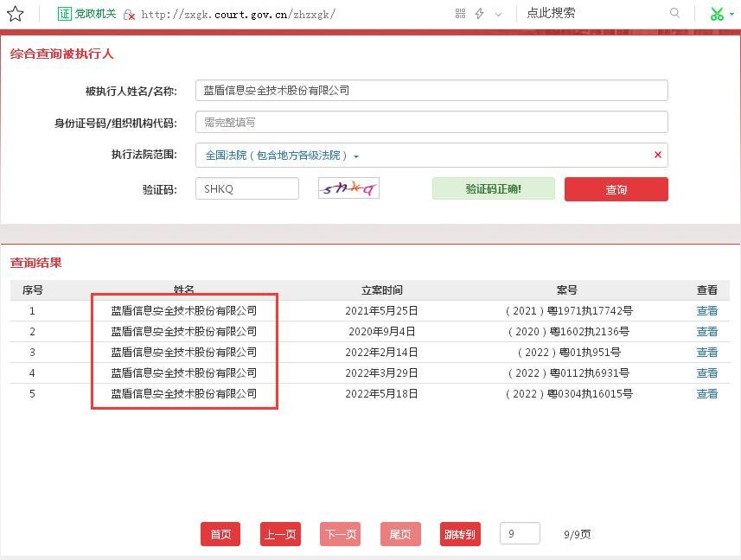
Task: Click the URL address text field
Action: click(x=238, y=15)
